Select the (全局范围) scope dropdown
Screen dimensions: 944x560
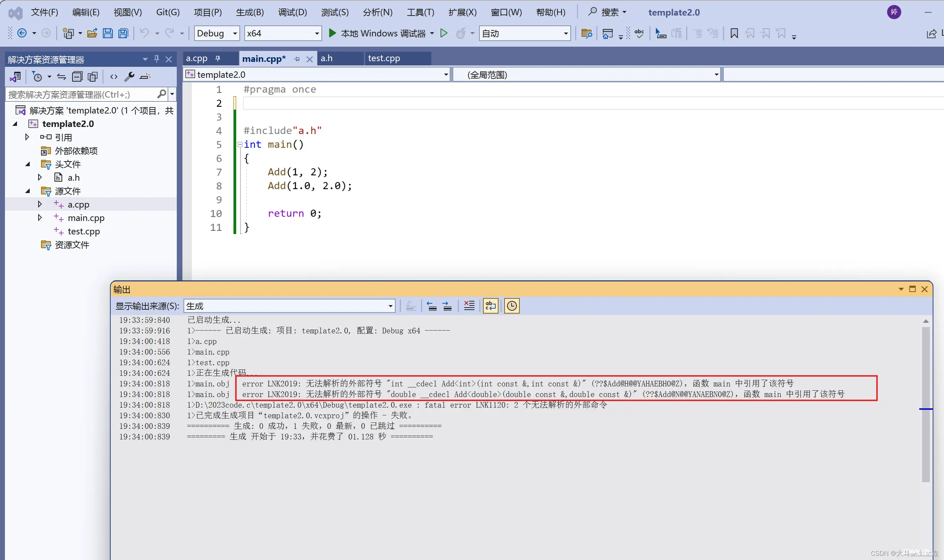tap(587, 74)
